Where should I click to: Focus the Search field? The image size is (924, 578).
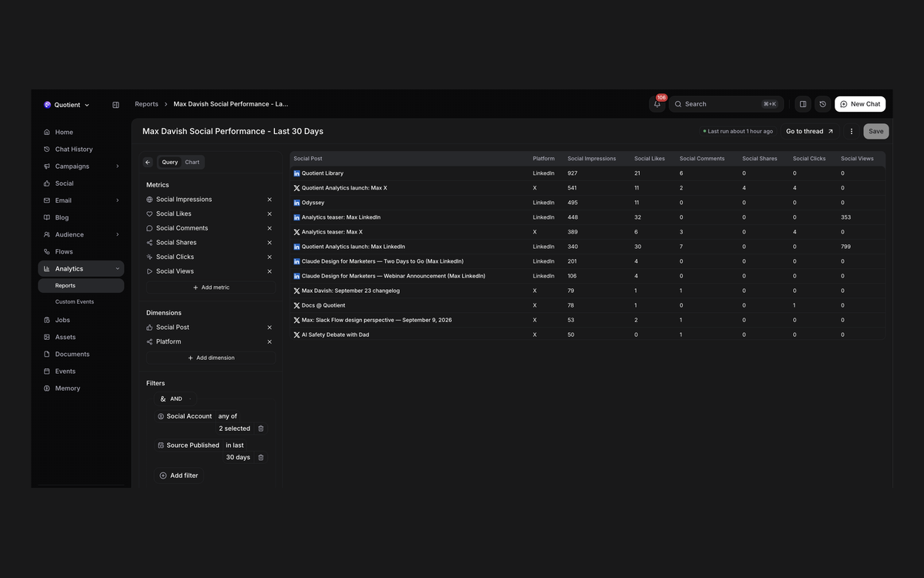(x=726, y=104)
